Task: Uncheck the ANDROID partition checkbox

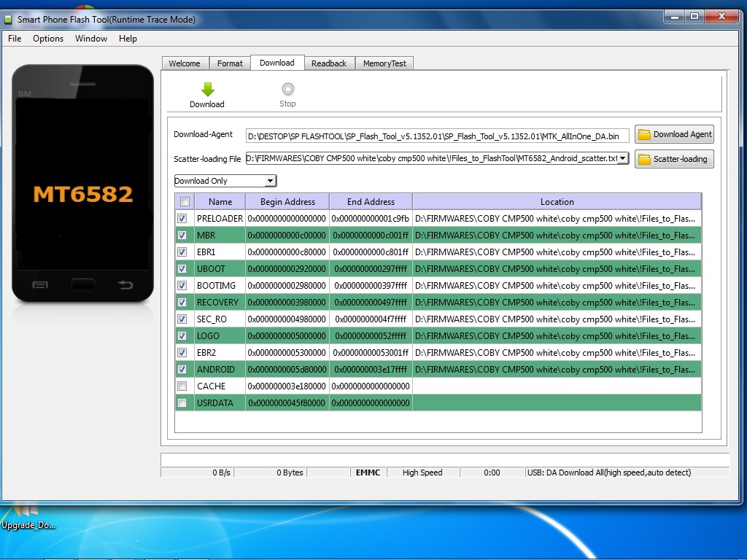Action: click(x=182, y=369)
